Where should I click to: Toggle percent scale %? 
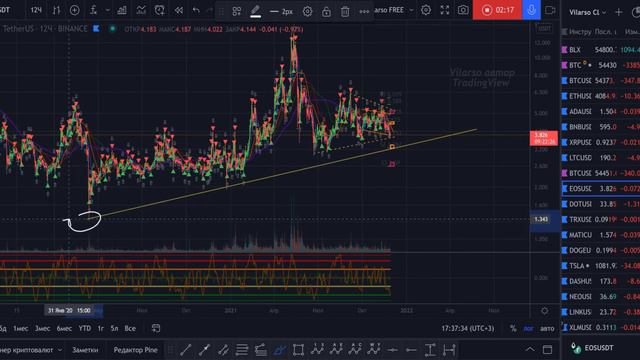tap(513, 328)
